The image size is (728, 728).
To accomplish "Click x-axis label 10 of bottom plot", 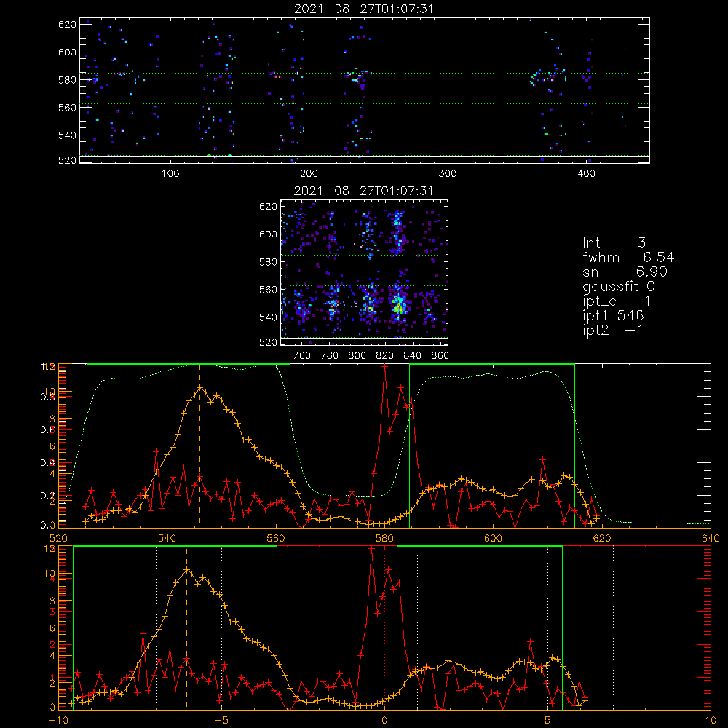I will click(711, 721).
